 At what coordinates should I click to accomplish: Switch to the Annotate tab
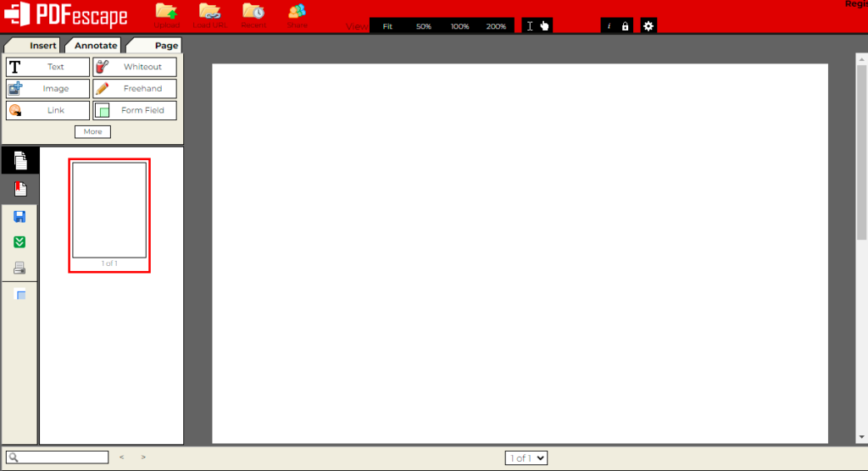tap(96, 46)
